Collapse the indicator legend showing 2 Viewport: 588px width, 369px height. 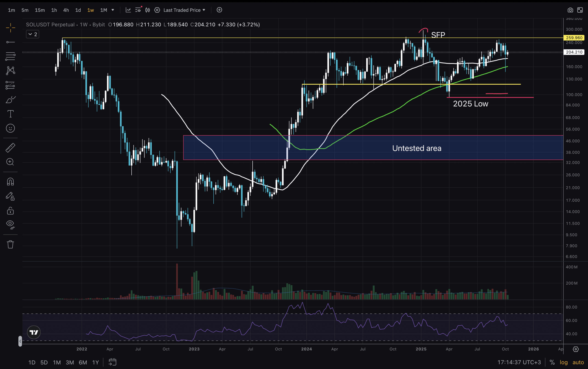(x=32, y=34)
